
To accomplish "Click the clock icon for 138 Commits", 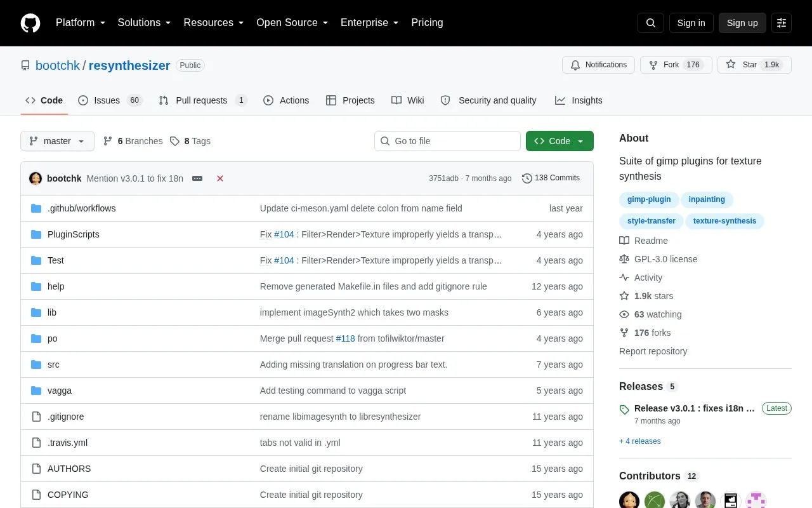I will (x=527, y=178).
